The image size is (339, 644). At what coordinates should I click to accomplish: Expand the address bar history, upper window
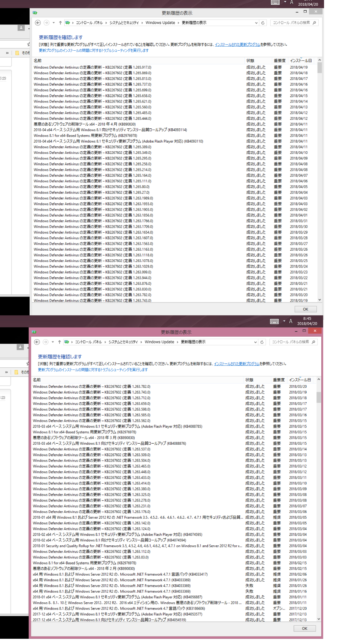pos(256,23)
